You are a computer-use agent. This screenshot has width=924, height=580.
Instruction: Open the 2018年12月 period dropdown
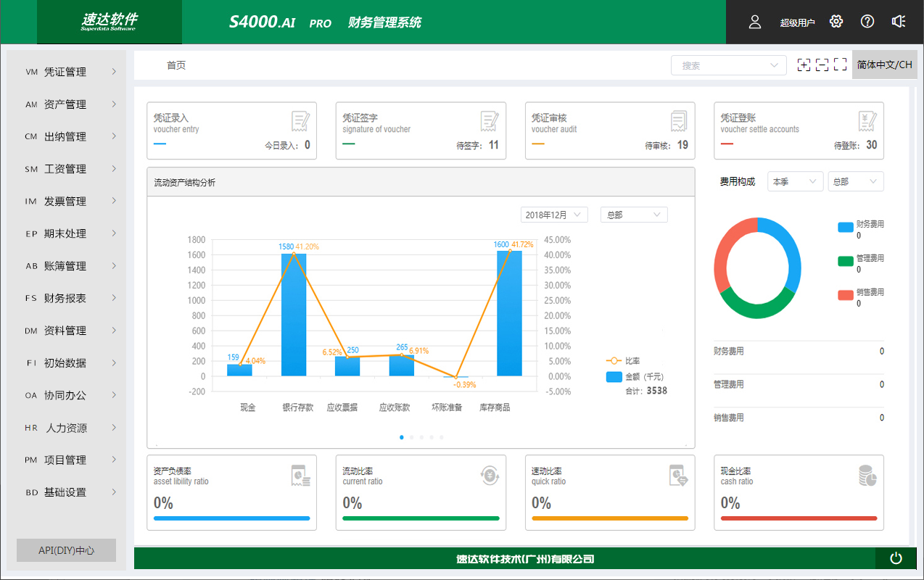click(x=554, y=215)
